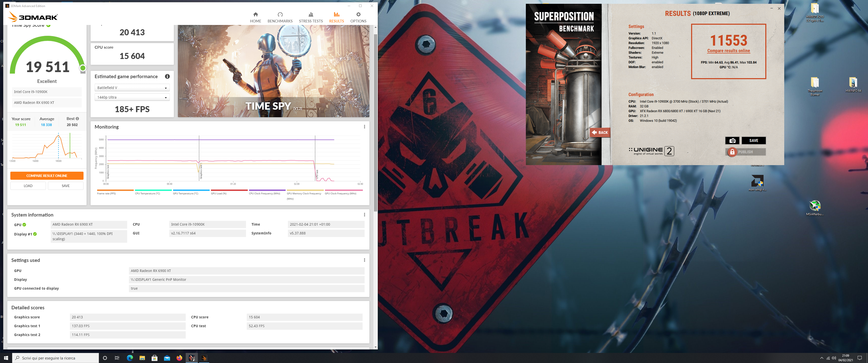Open Microsoft Store from the taskbar
The height and width of the screenshot is (363, 868).
[155, 358]
